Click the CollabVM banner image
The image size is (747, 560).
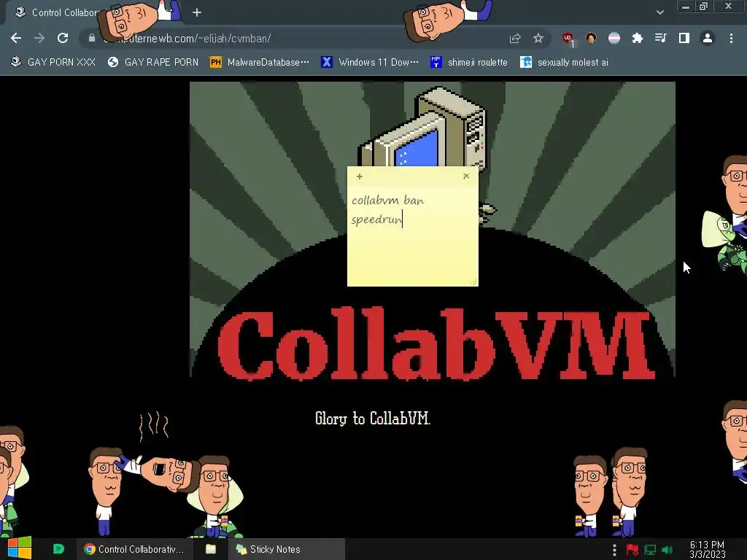click(432, 230)
